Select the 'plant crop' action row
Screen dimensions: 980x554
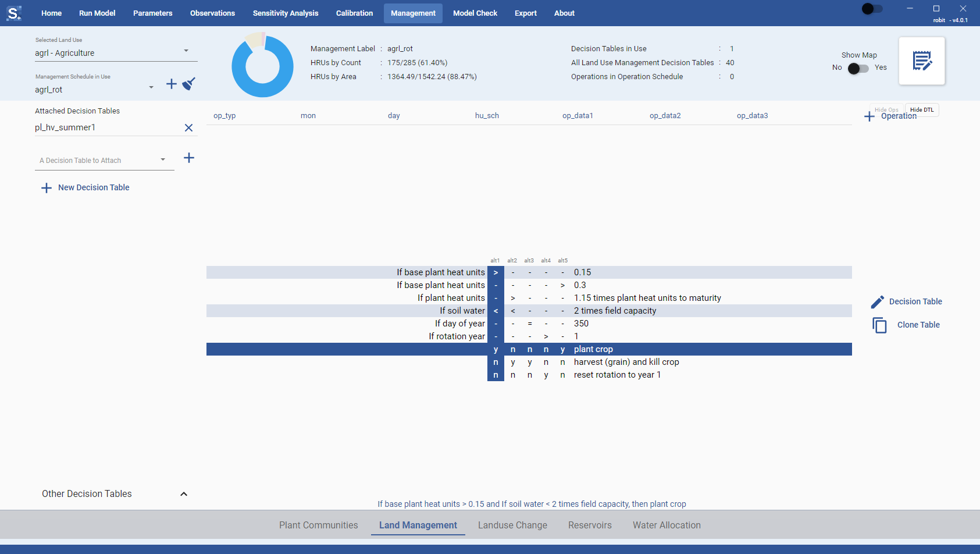529,349
